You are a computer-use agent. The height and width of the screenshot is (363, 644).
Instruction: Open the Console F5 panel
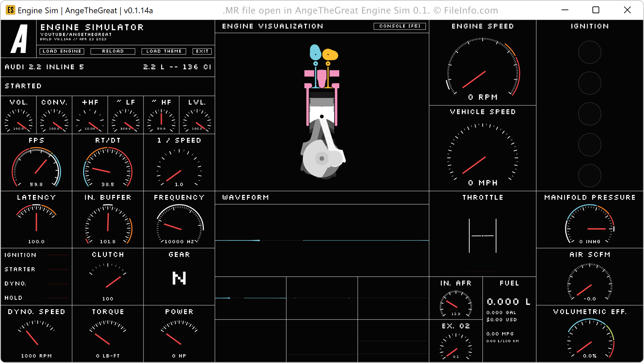click(399, 26)
